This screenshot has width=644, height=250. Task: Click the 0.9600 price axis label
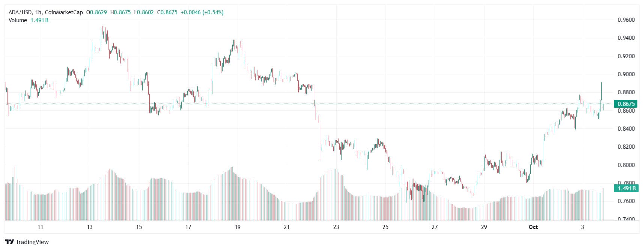[x=626, y=20]
